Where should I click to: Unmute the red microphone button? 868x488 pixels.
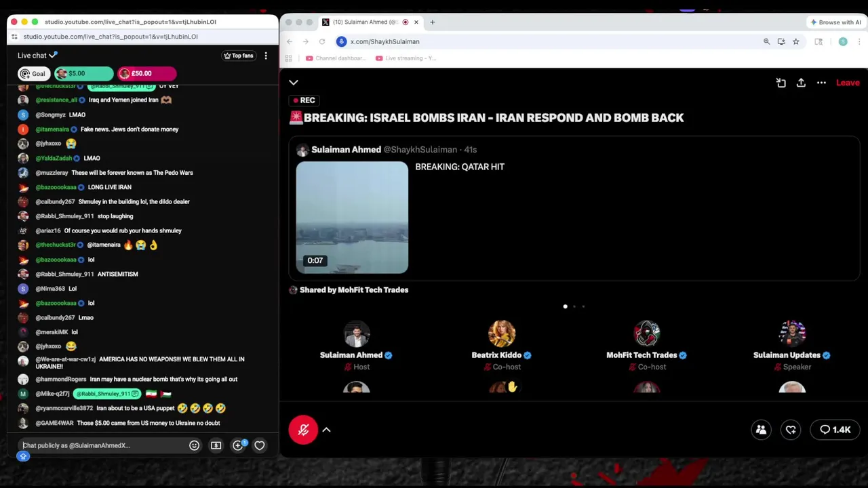click(x=303, y=430)
